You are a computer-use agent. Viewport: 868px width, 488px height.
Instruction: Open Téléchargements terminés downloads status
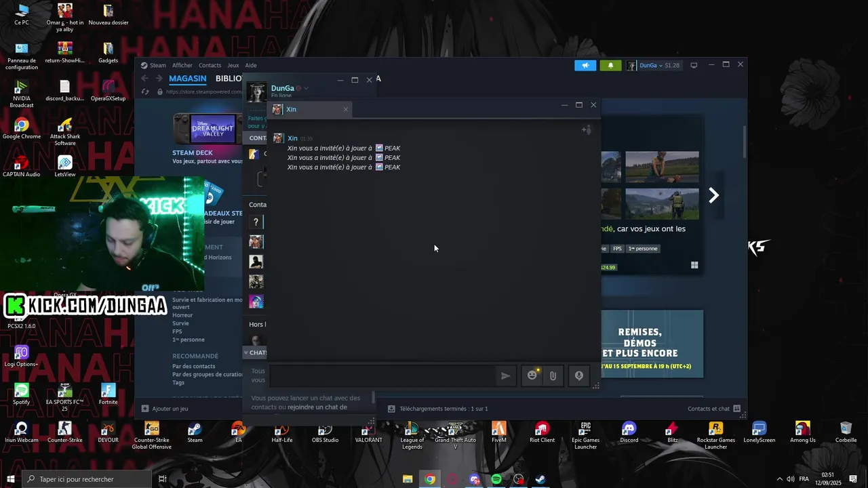[x=438, y=409]
